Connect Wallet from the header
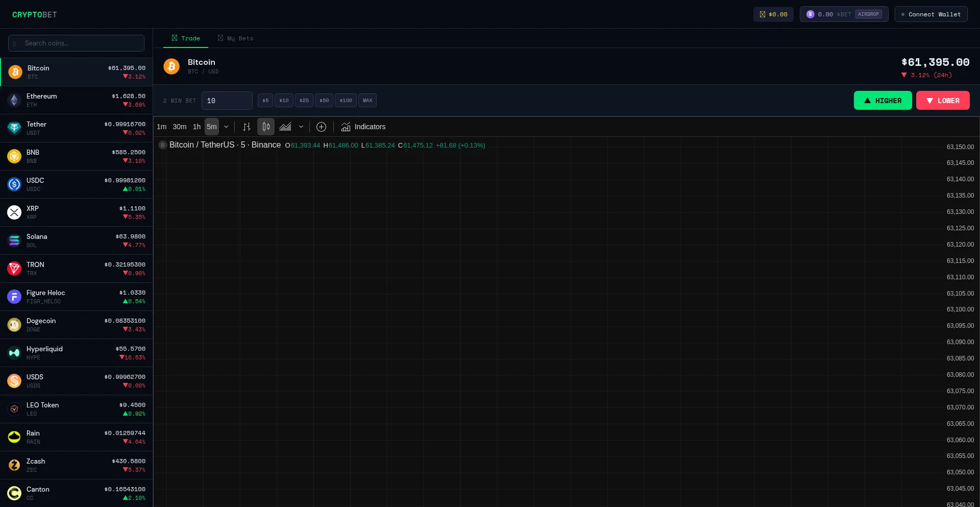Image resolution: width=980 pixels, height=507 pixels. pos(931,14)
